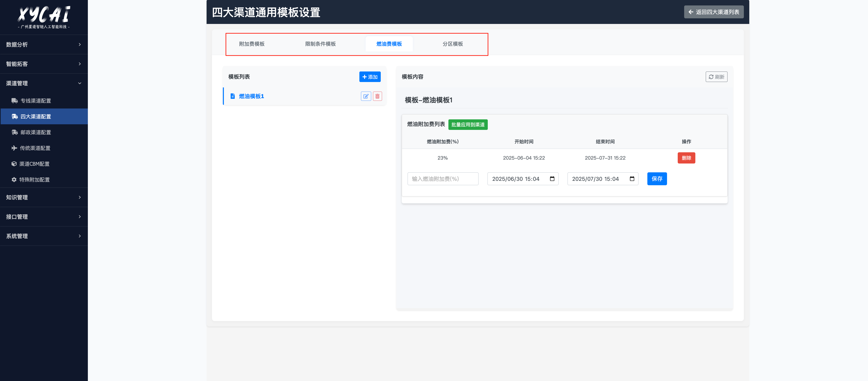868x381 pixels.
Task: Click truck icon beside 专线渠道配置
Action: 14,101
